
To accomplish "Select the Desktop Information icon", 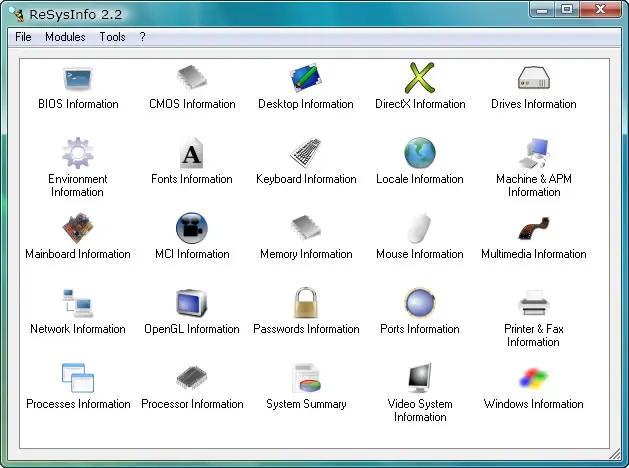I will pos(306,77).
